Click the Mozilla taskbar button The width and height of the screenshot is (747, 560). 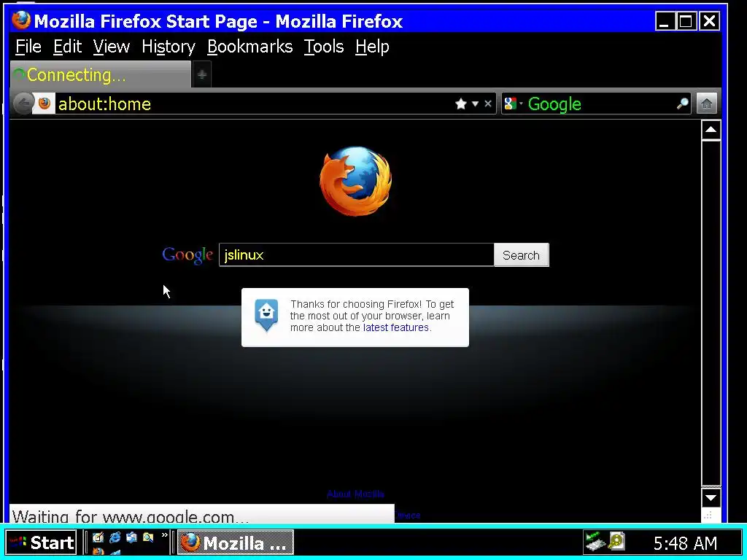[236, 542]
